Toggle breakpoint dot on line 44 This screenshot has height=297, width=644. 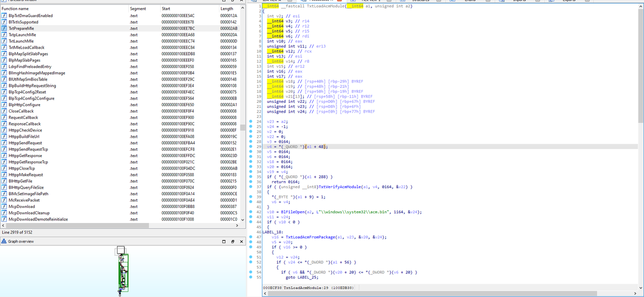(x=251, y=221)
